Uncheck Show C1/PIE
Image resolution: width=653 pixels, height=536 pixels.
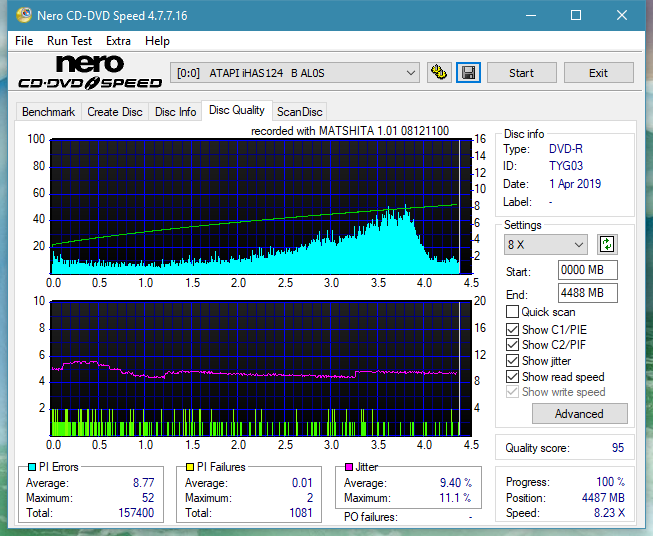512,329
